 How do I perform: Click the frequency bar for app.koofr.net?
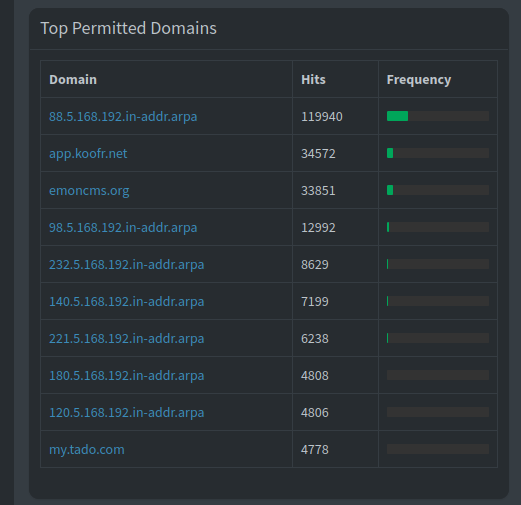coord(438,153)
